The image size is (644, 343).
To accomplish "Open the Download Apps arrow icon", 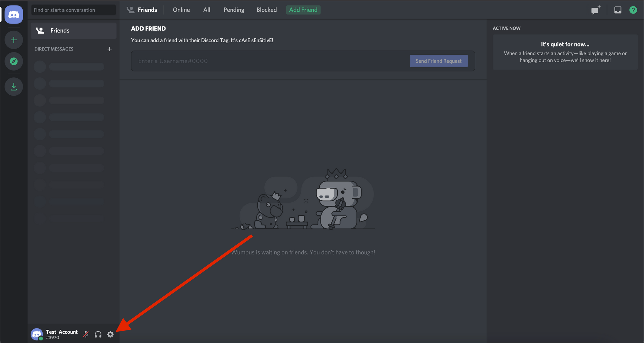I will pos(14,86).
